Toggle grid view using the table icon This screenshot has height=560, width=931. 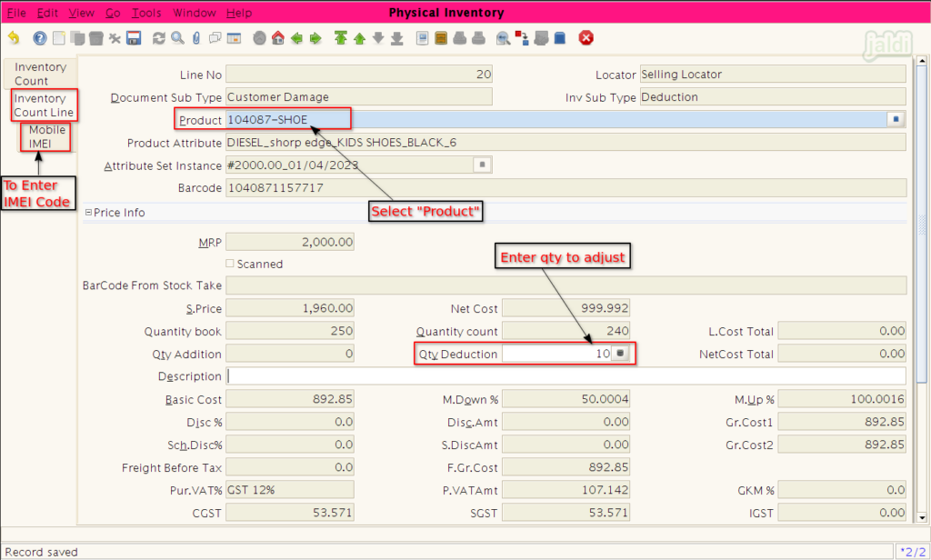(234, 38)
